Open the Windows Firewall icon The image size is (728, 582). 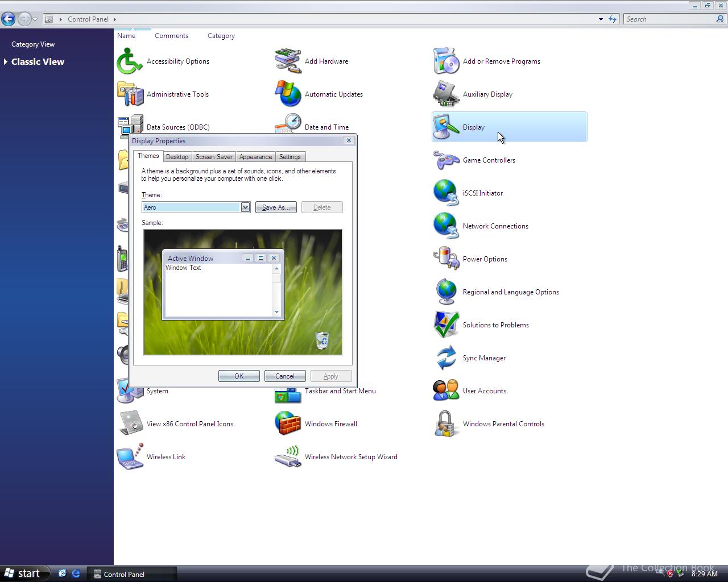[x=288, y=424]
